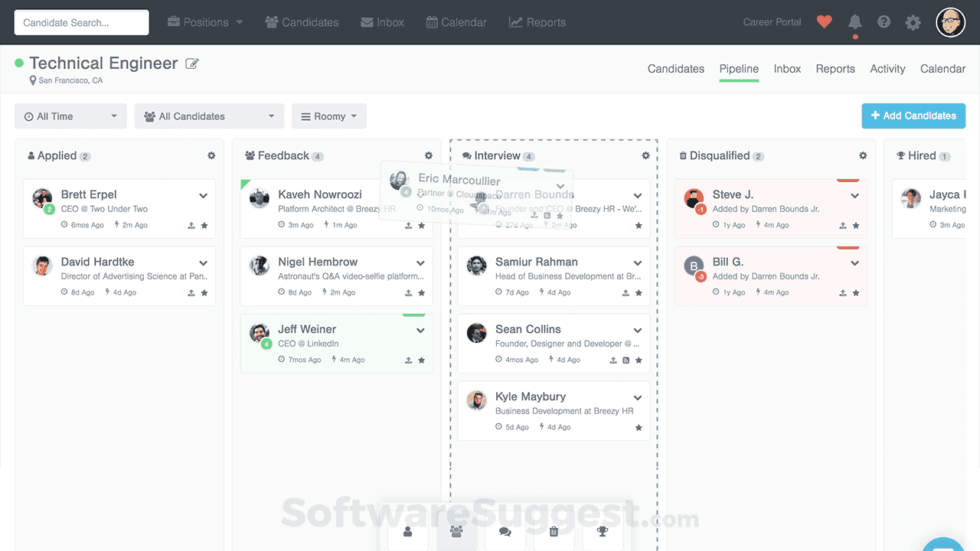Open the All Time date filter dropdown
Image resolution: width=980 pixels, height=551 pixels.
tap(70, 116)
